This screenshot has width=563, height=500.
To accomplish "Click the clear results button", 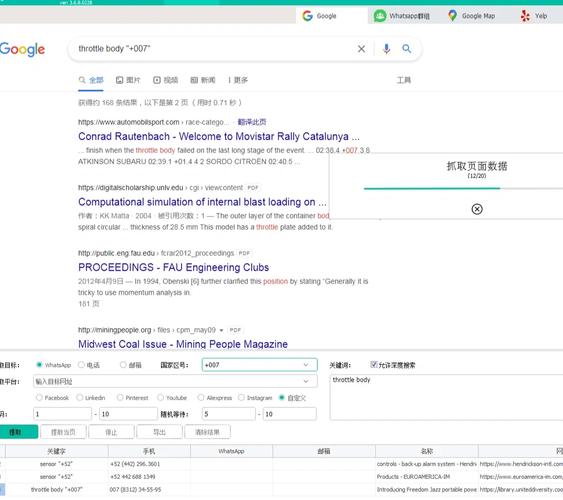I will (x=208, y=432).
